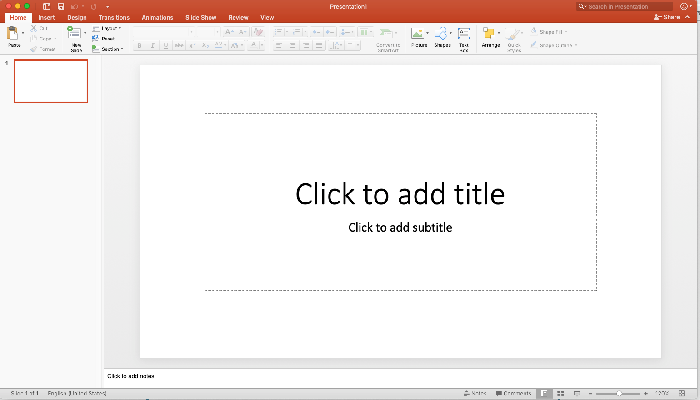Click the zoom slider handle
Image resolution: width=700 pixels, height=400 pixels.
pyautogui.click(x=619, y=393)
